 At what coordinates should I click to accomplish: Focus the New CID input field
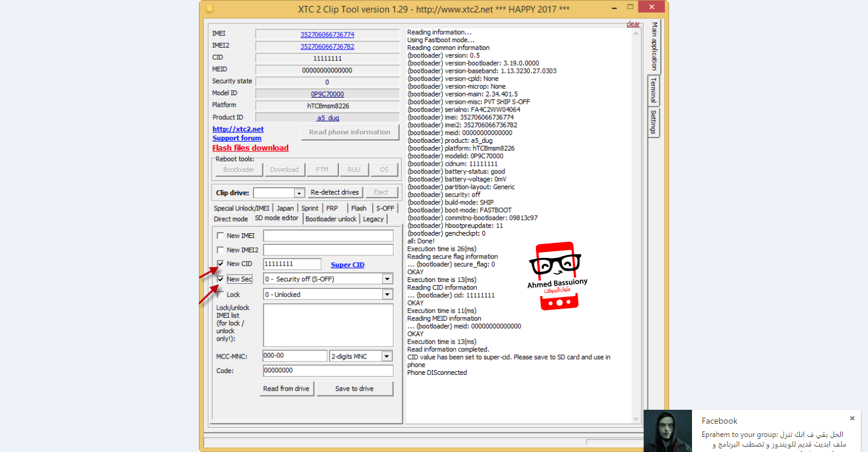[292, 264]
